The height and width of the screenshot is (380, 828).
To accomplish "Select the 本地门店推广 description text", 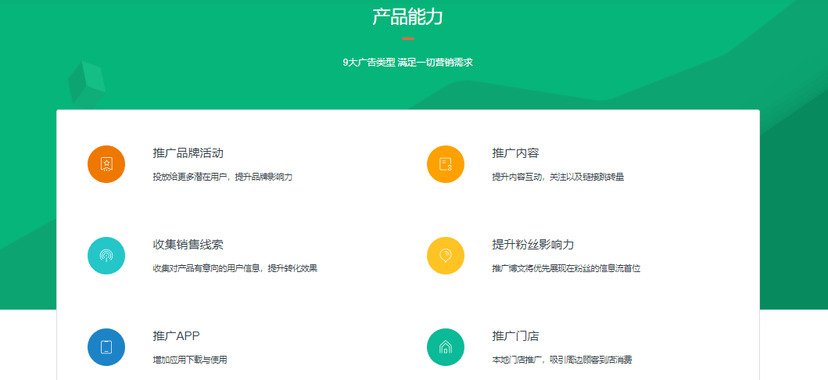I will pos(562,360).
